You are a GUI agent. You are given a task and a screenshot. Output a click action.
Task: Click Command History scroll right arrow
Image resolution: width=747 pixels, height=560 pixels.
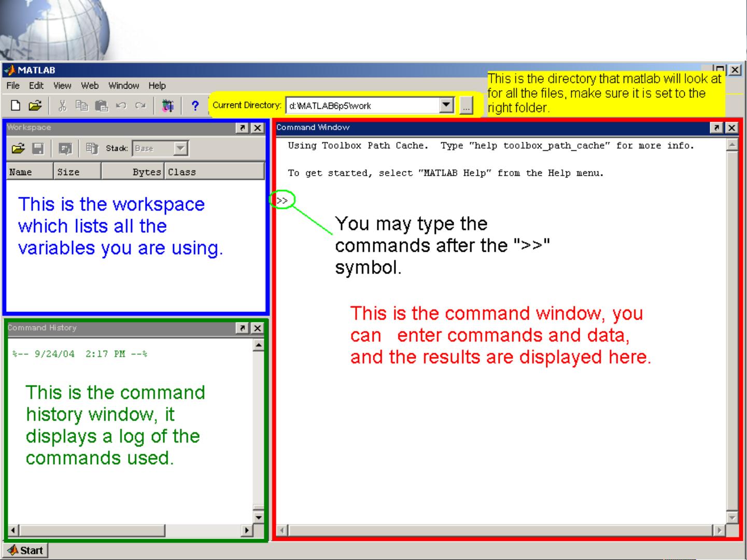point(247,530)
